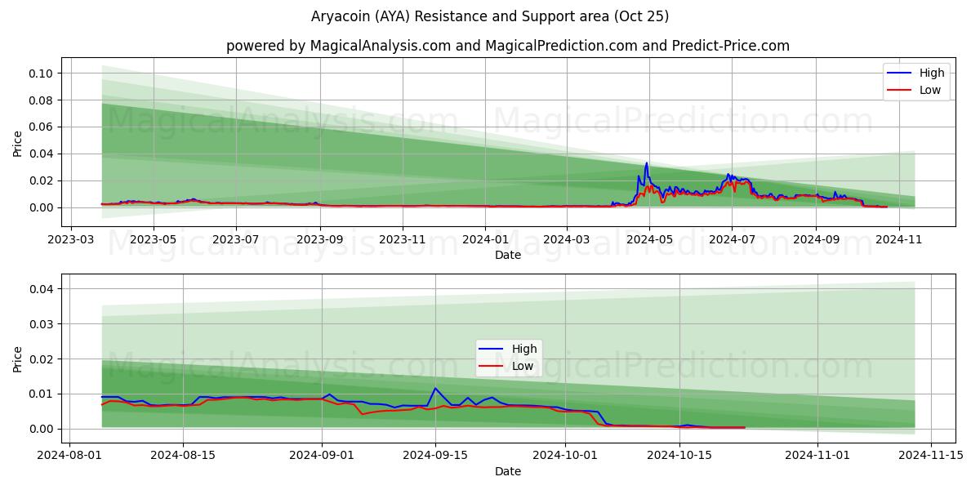Click the 0.01 tick on bottom chart
This screenshot has height=490, width=980.
coord(42,394)
